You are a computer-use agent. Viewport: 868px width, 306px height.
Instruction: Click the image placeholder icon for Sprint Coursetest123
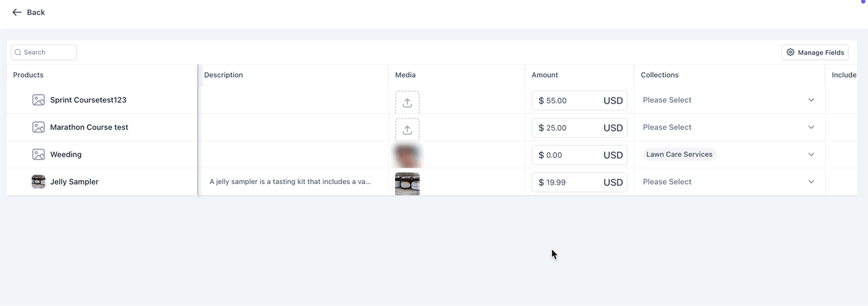(x=39, y=100)
